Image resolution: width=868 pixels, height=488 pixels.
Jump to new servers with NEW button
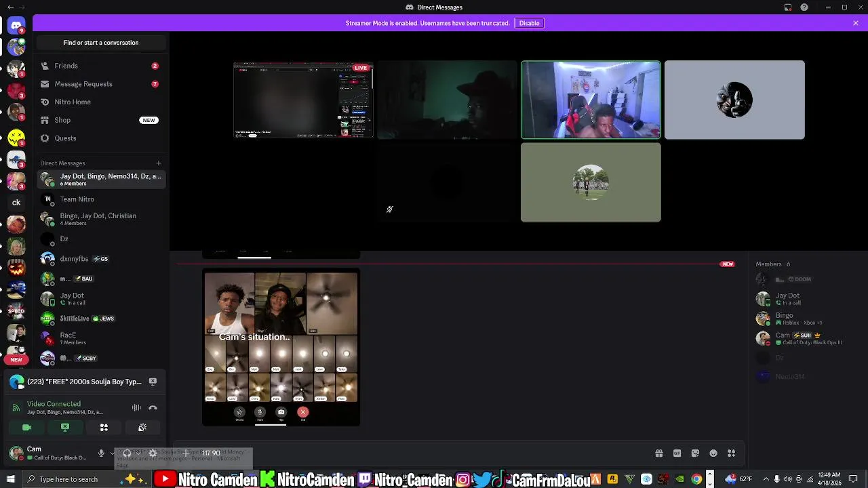coord(16,359)
